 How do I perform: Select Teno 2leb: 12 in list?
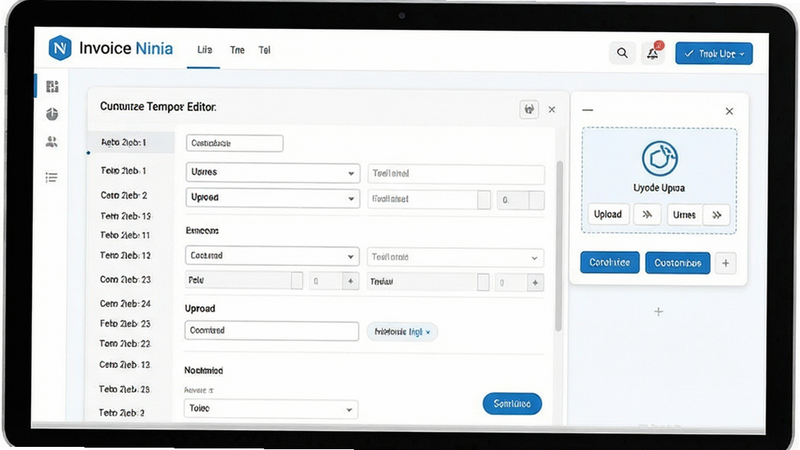pos(126,255)
